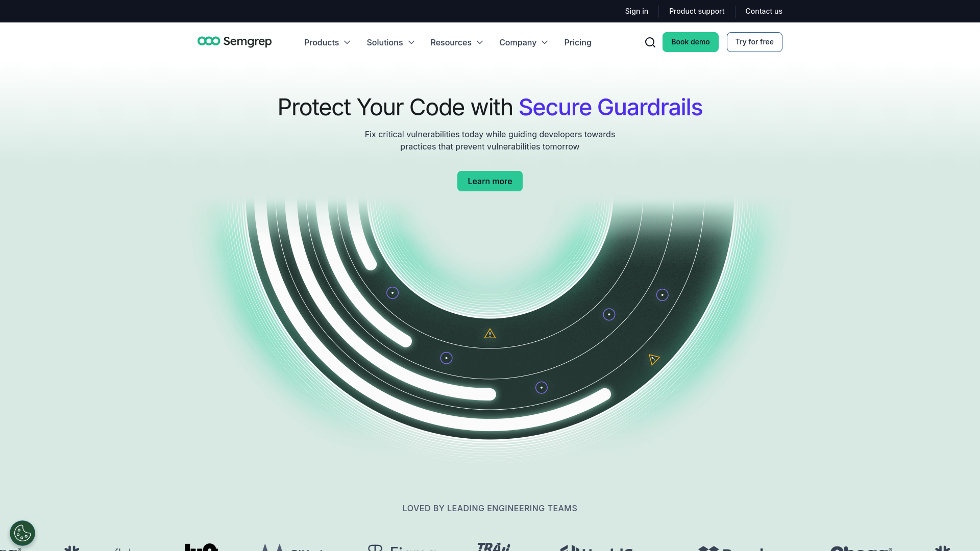Expand the Products dropdown menu
Screen dimensions: 980x551
[x=328, y=42]
